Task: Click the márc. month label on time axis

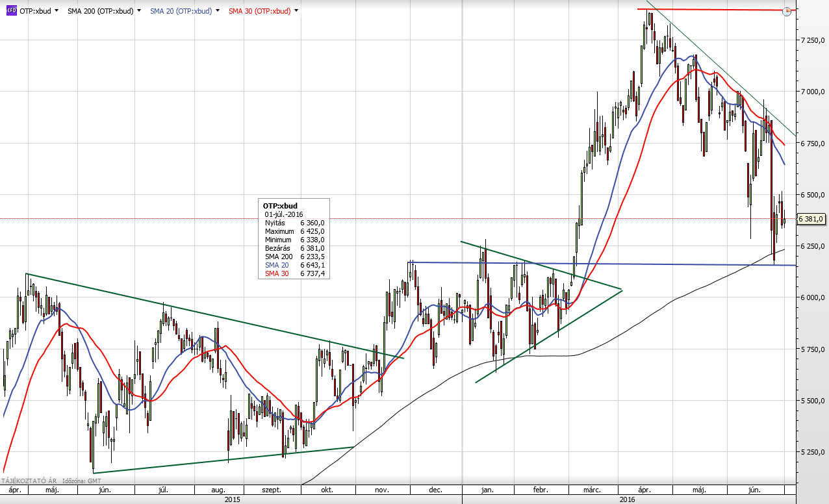Action: (x=592, y=490)
